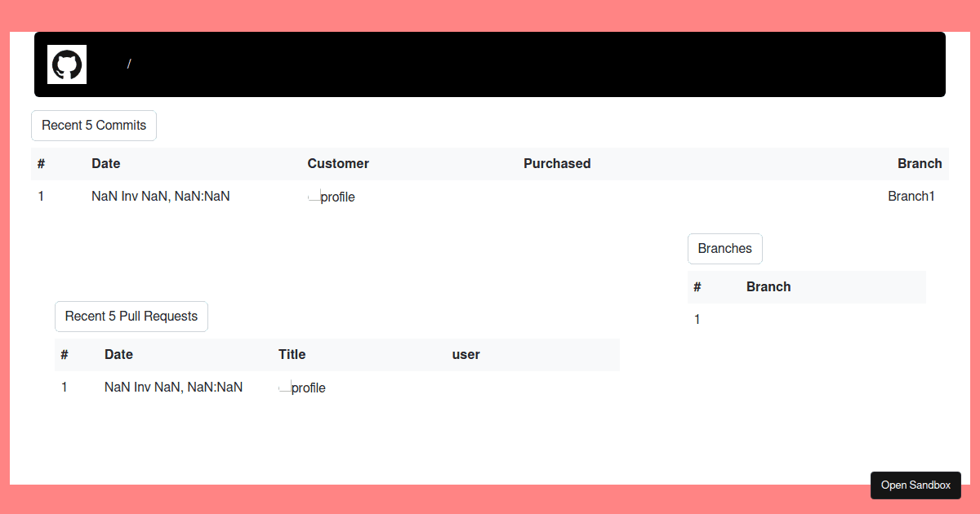Select the Branch1 cell
The image size is (980, 514).
pos(911,196)
